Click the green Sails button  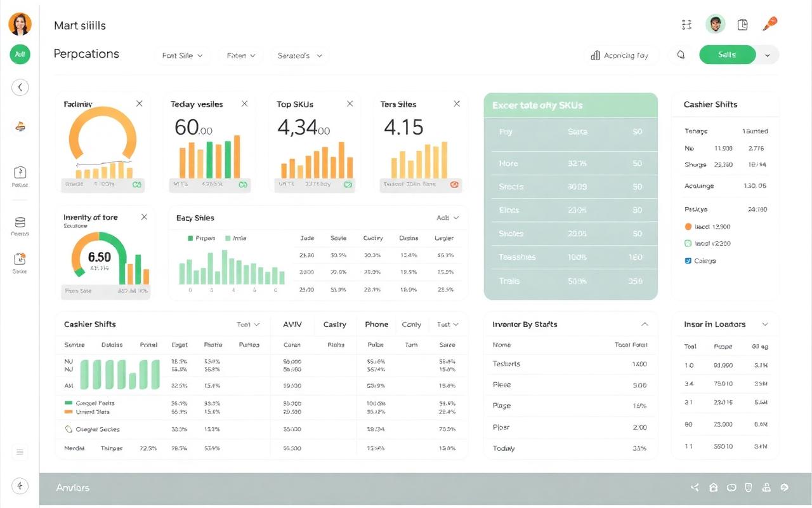click(727, 55)
